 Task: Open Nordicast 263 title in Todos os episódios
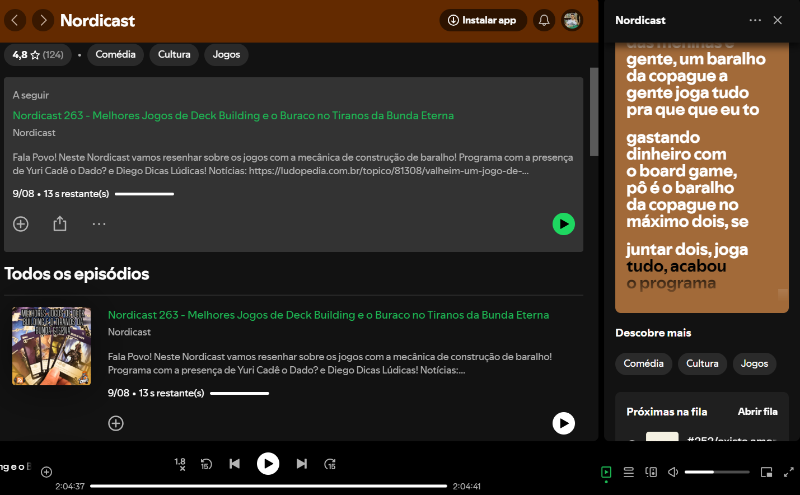coord(328,315)
